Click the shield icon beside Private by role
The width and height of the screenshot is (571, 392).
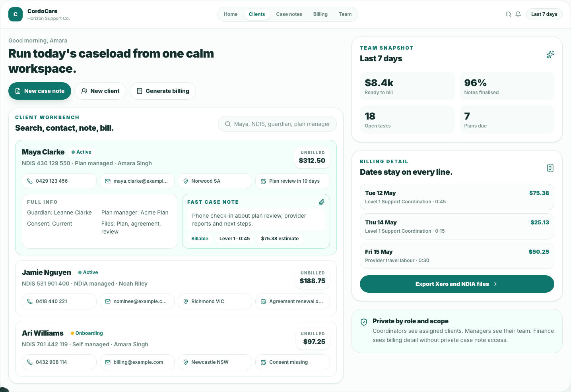point(364,322)
